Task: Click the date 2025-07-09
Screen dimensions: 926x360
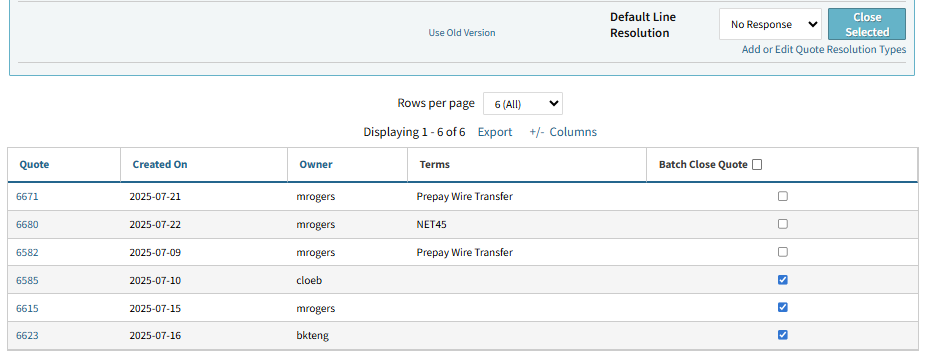Action: (155, 253)
